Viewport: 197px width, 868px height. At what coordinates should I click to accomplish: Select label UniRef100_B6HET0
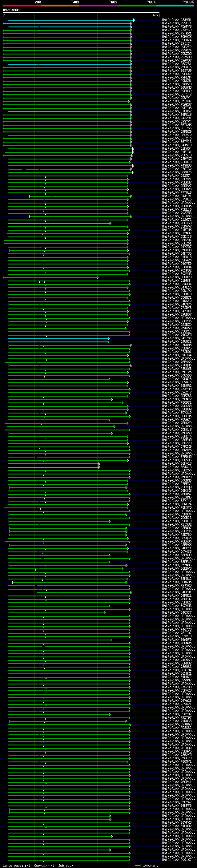pos(176,437)
